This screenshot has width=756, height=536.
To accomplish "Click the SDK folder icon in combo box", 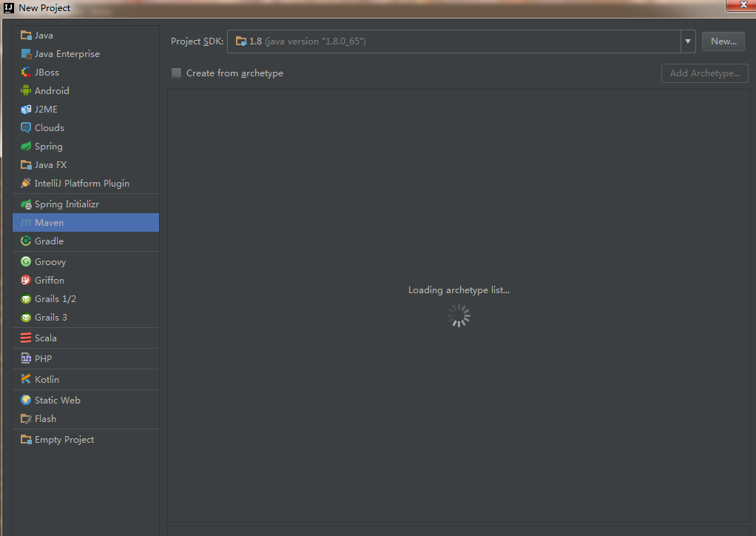I will tap(241, 41).
